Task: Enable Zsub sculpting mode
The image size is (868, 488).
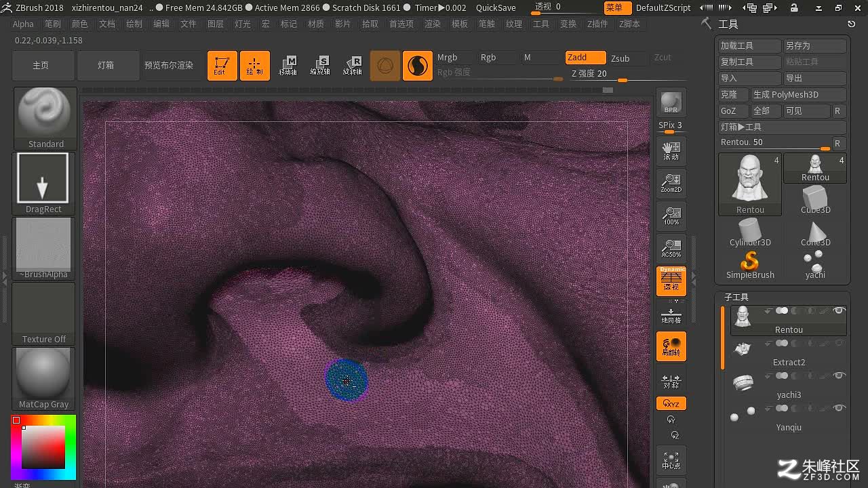Action: [x=627, y=58]
